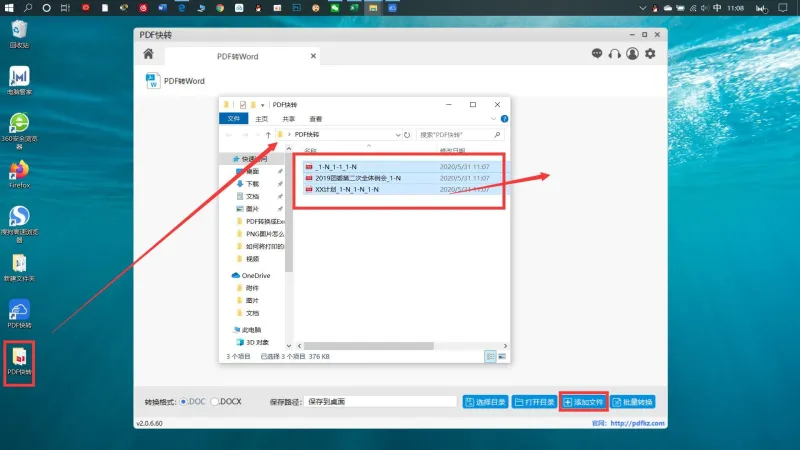This screenshot has height=450, width=800.
Task: Select DOCX conversion format
Action: pos(215,402)
